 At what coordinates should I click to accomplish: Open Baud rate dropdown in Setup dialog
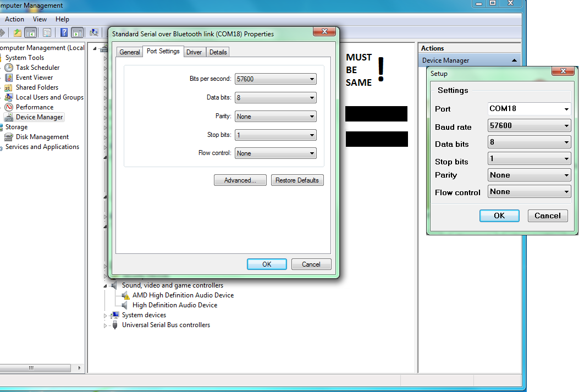(x=529, y=125)
